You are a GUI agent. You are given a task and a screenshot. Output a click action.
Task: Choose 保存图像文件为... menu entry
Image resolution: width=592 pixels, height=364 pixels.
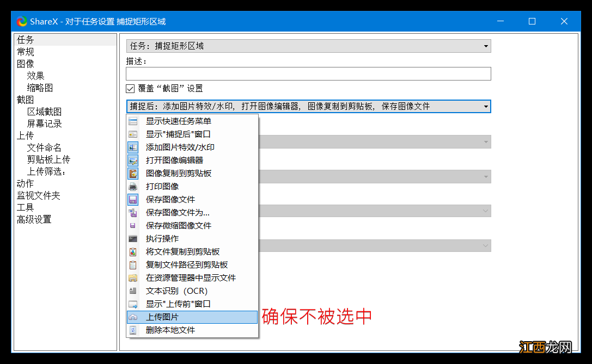pyautogui.click(x=193, y=213)
